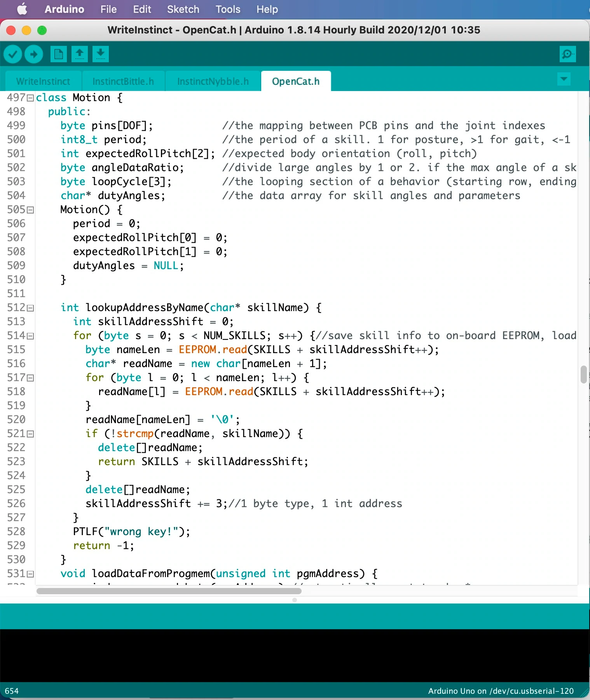Open the Sketch menu

click(183, 9)
